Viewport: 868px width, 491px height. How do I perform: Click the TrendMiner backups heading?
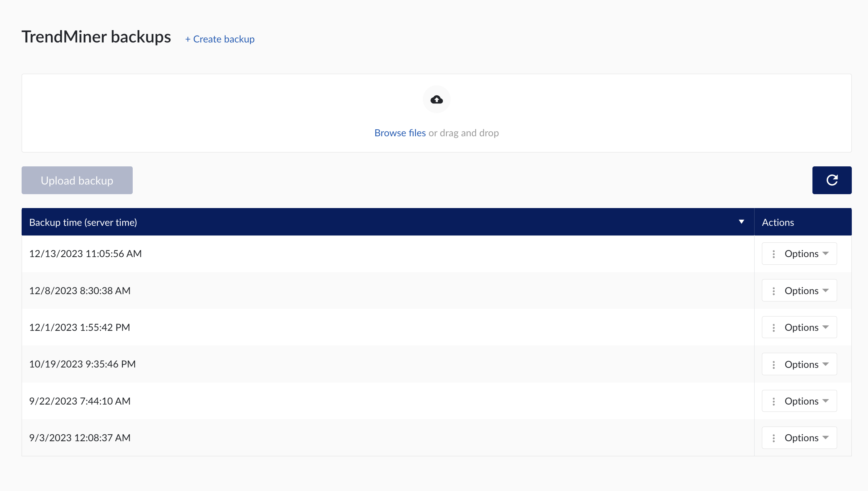point(96,37)
